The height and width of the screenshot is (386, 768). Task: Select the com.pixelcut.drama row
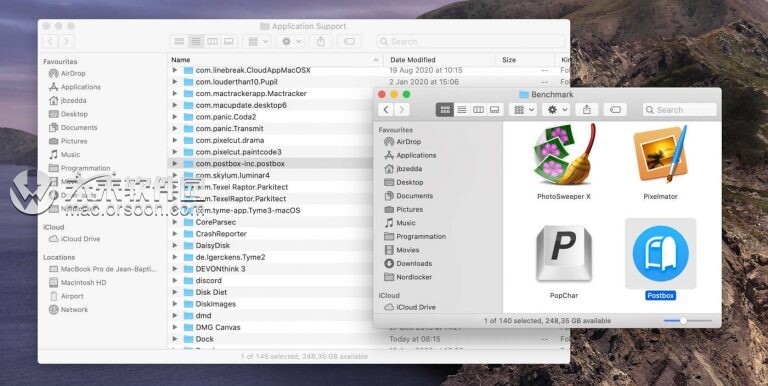[x=270, y=140]
